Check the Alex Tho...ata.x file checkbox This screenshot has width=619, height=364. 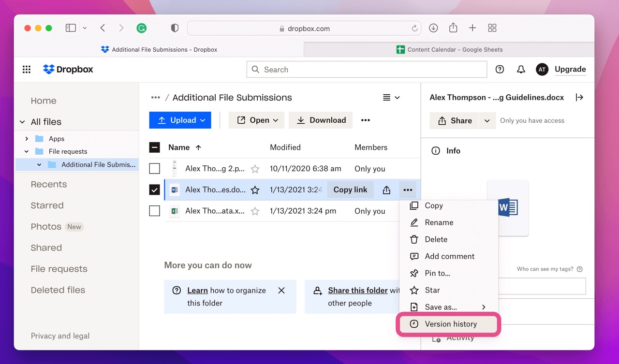[x=154, y=211]
